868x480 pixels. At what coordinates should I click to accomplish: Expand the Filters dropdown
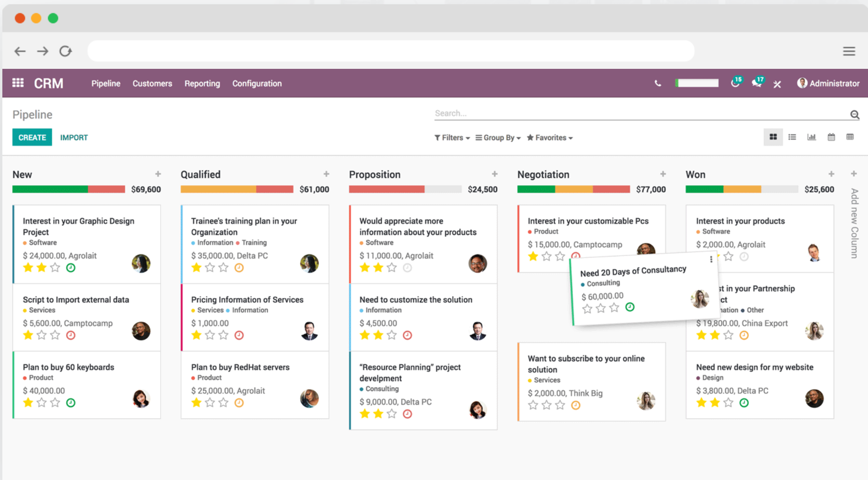(x=452, y=138)
